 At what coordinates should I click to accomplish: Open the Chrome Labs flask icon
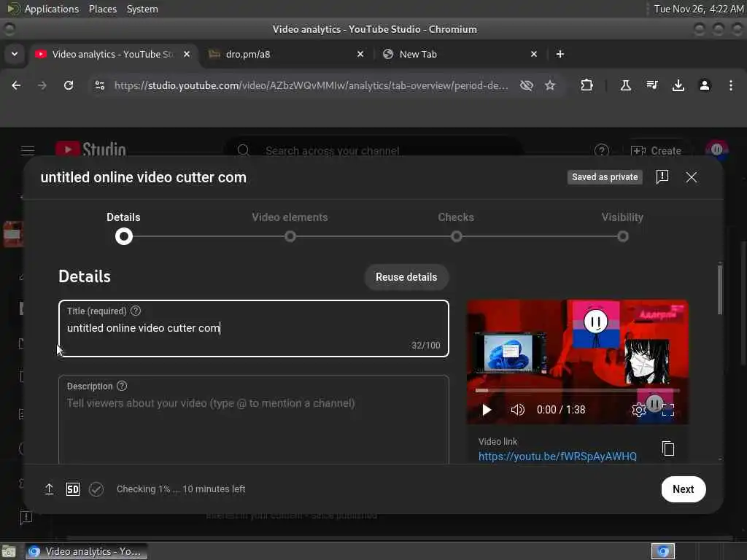(x=625, y=85)
